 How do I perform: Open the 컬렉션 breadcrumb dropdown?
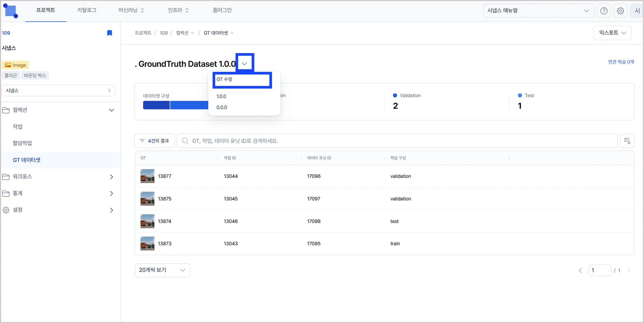click(x=185, y=33)
